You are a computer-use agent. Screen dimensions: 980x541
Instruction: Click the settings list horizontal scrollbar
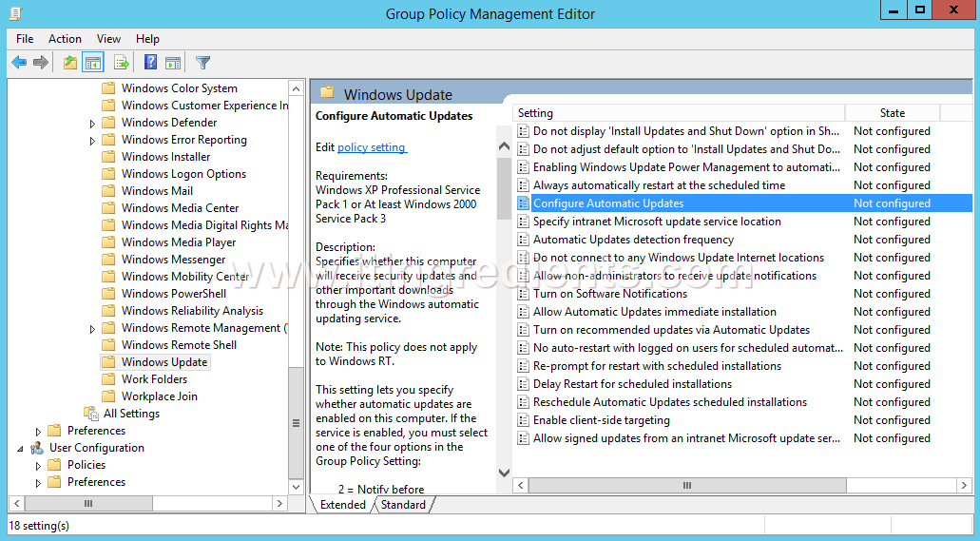pos(686,485)
